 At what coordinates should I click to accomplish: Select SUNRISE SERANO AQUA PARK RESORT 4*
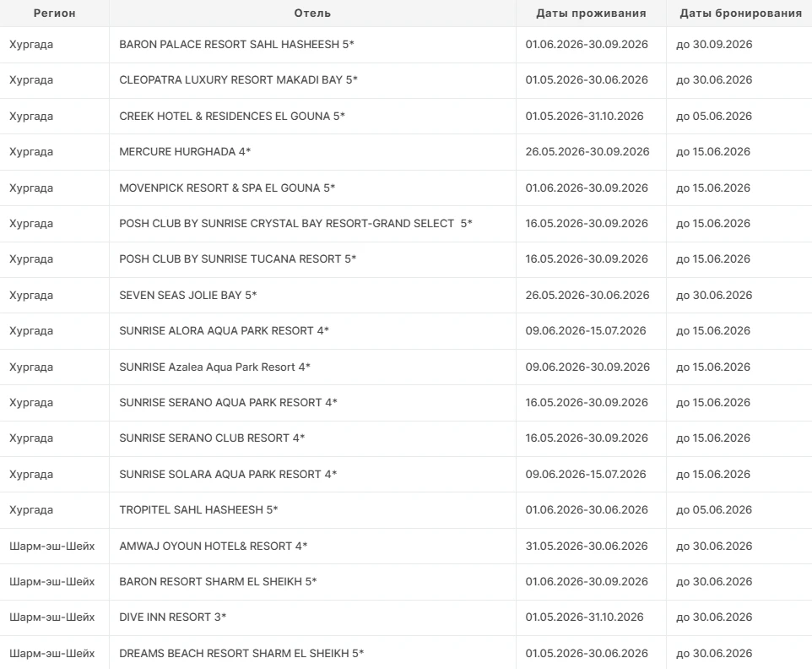tap(229, 403)
